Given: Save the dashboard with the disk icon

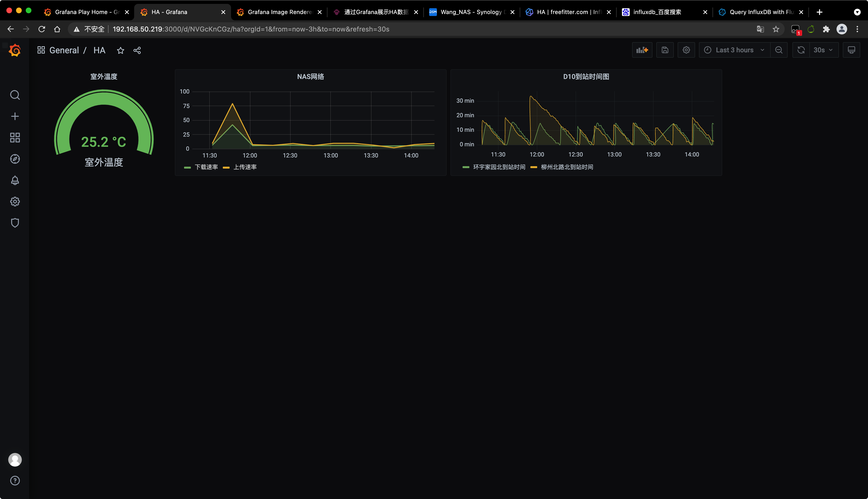Looking at the screenshot, I should pyautogui.click(x=665, y=50).
